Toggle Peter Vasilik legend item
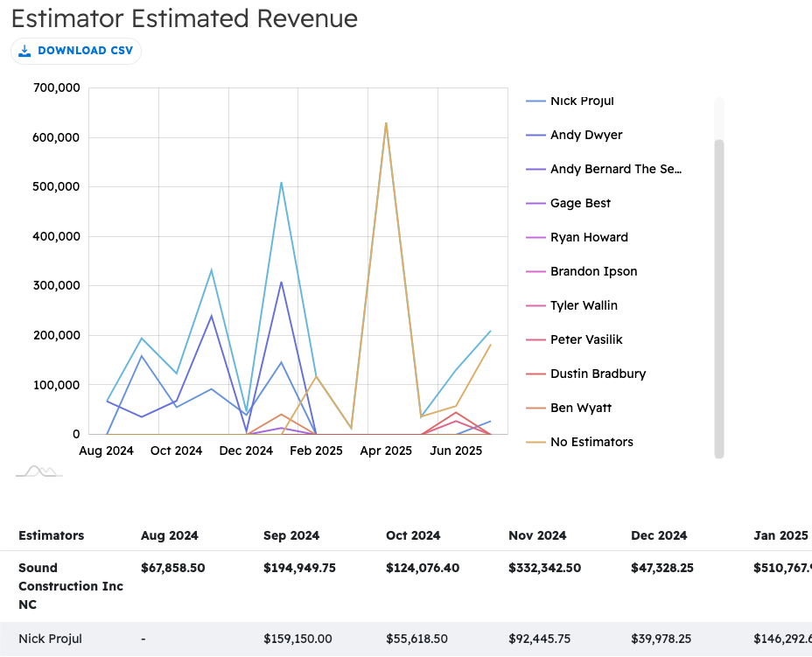This screenshot has height=657, width=812. (x=586, y=339)
